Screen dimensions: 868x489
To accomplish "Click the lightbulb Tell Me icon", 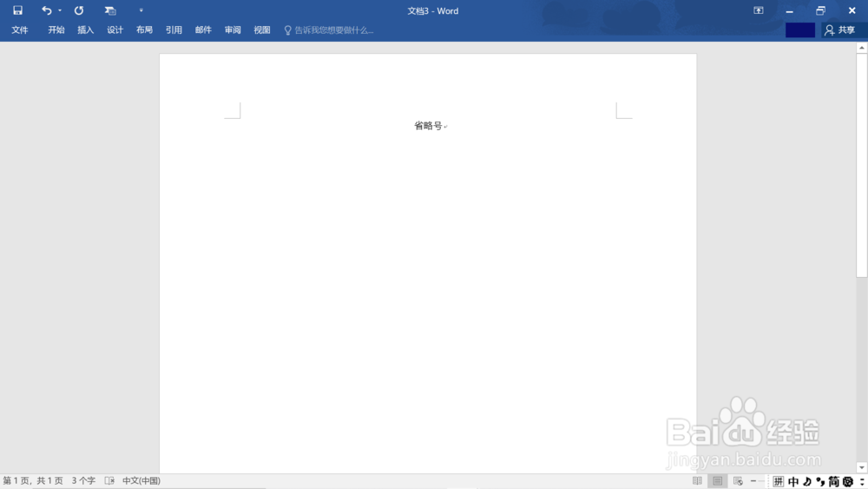I will click(287, 30).
